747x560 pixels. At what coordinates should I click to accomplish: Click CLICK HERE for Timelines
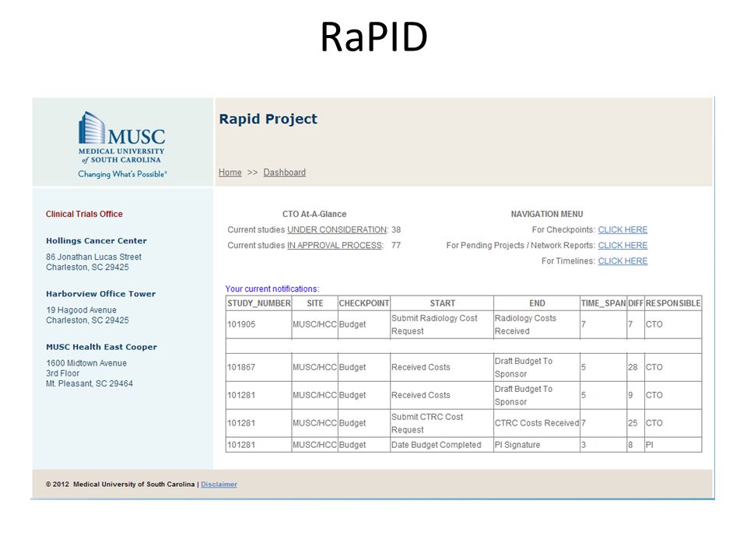(622, 261)
